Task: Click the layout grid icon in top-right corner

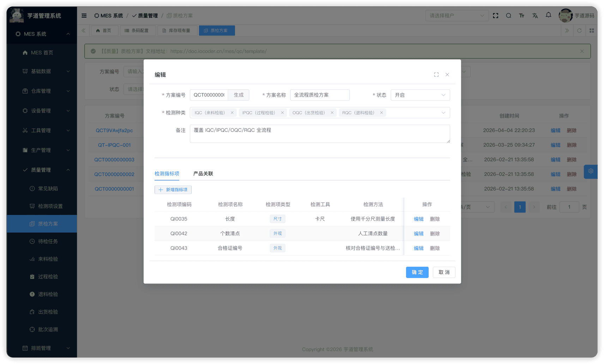Action: 592,30
